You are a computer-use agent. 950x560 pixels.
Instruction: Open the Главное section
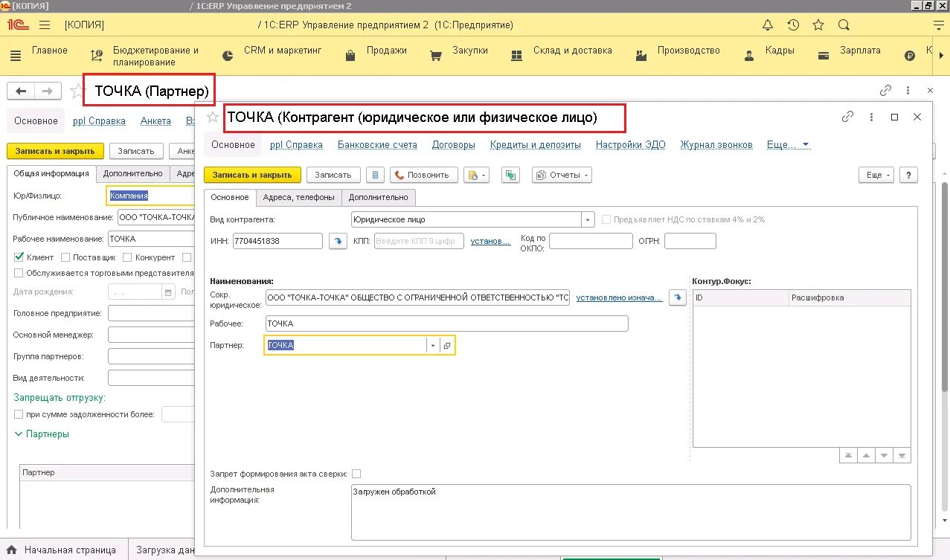pos(49,51)
